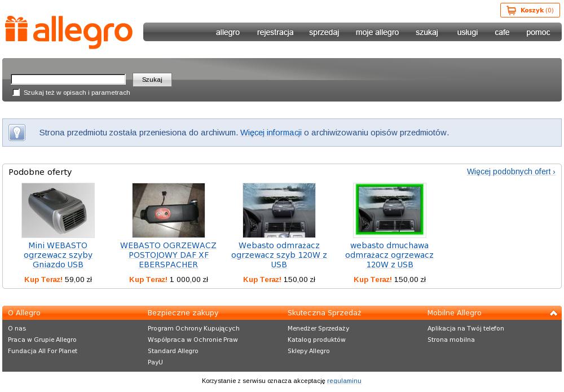The image size is (564, 392).
Task: Visit 'cafe' from the navigation bar
Action: point(502,32)
